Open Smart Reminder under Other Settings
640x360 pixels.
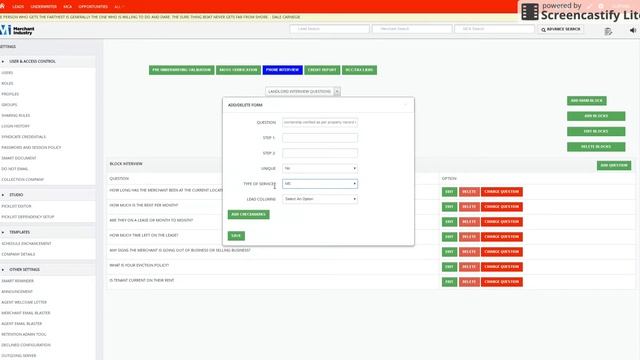click(x=18, y=281)
